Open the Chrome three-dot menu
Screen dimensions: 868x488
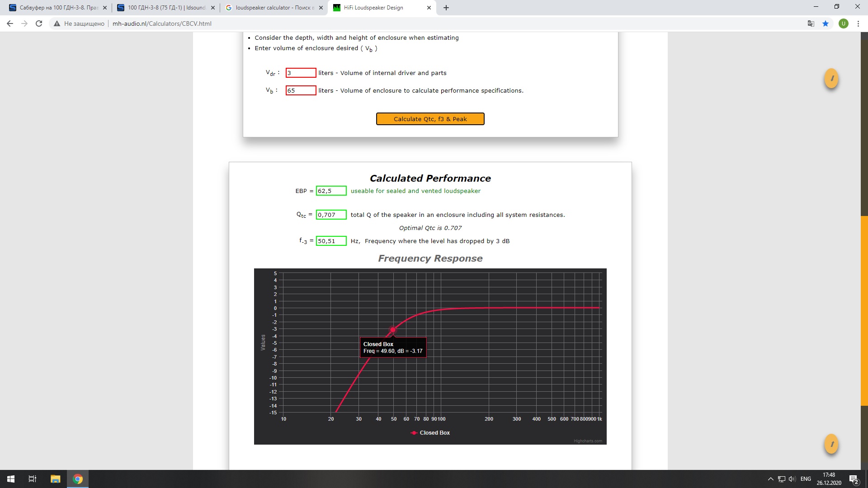[858, 23]
